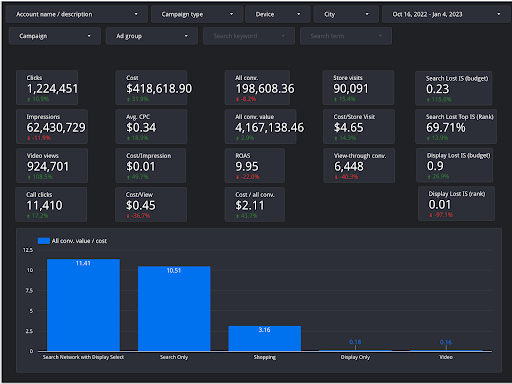The height and width of the screenshot is (384, 512).
Task: Click the Display Only axis label
Action: point(355,357)
